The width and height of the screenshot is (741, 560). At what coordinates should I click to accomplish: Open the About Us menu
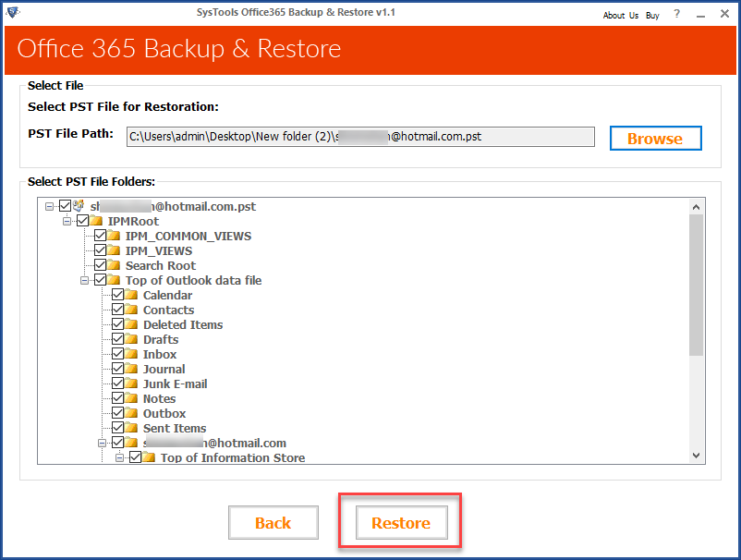621,15
